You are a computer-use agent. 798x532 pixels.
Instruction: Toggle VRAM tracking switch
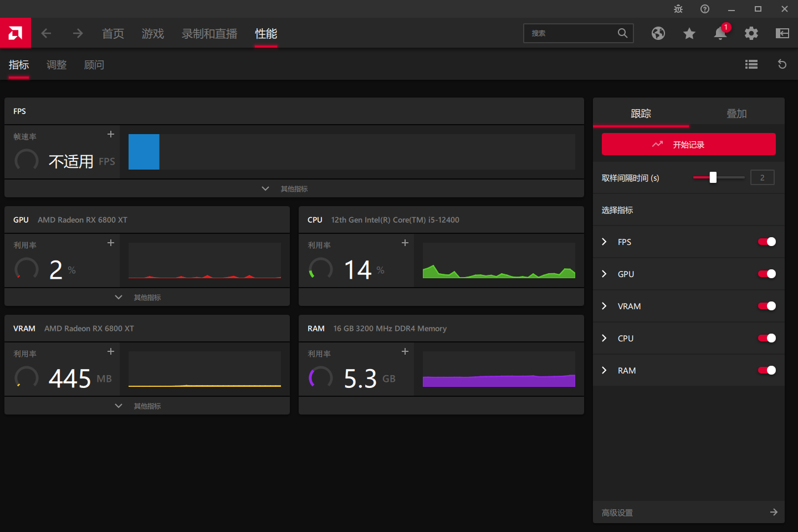coord(767,306)
